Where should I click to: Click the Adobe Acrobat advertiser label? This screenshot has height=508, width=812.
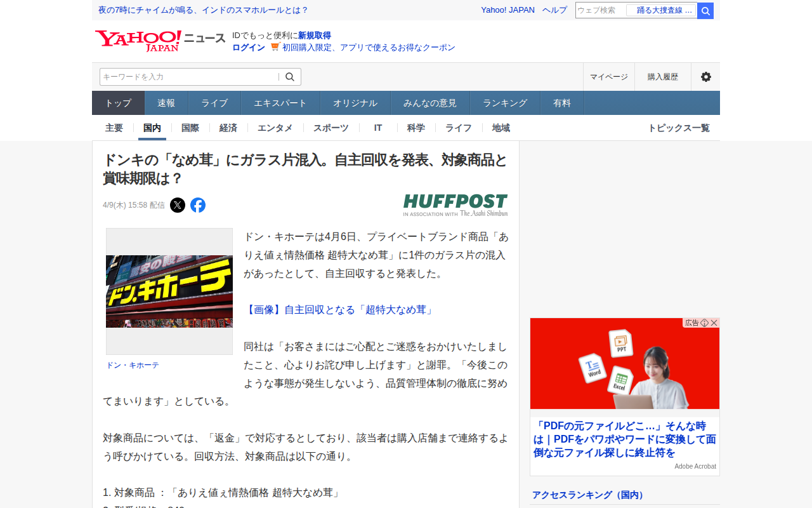tap(695, 466)
